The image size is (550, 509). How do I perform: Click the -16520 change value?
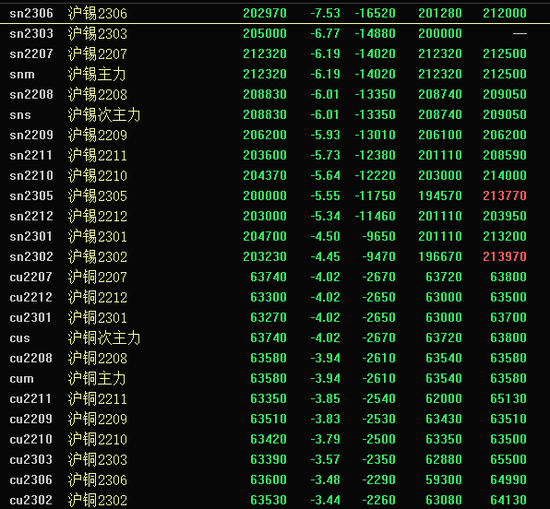pyautogui.click(x=375, y=13)
